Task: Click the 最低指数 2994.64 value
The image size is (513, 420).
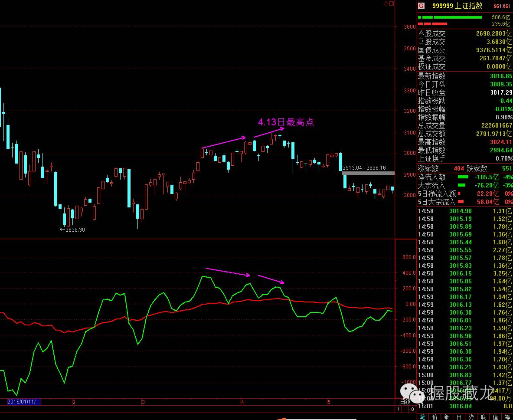Action: click(x=501, y=150)
